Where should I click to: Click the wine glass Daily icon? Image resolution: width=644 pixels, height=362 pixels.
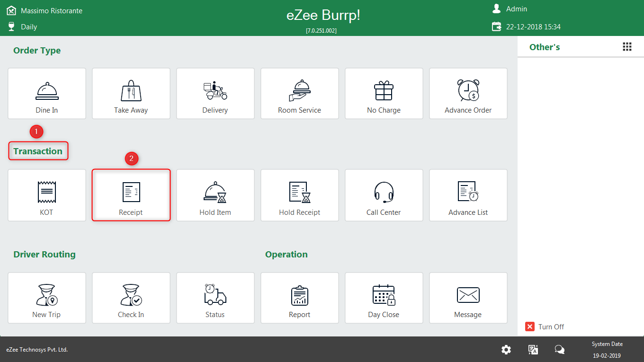11,26
